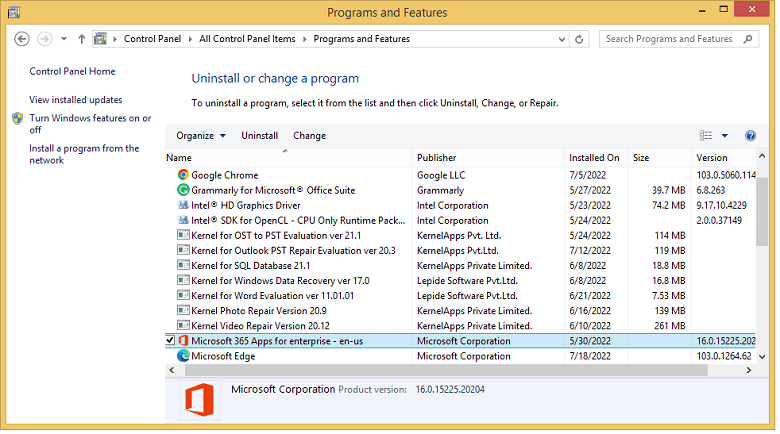Select the Google Chrome icon
Viewport: 780px width, 434px height.
(x=183, y=175)
